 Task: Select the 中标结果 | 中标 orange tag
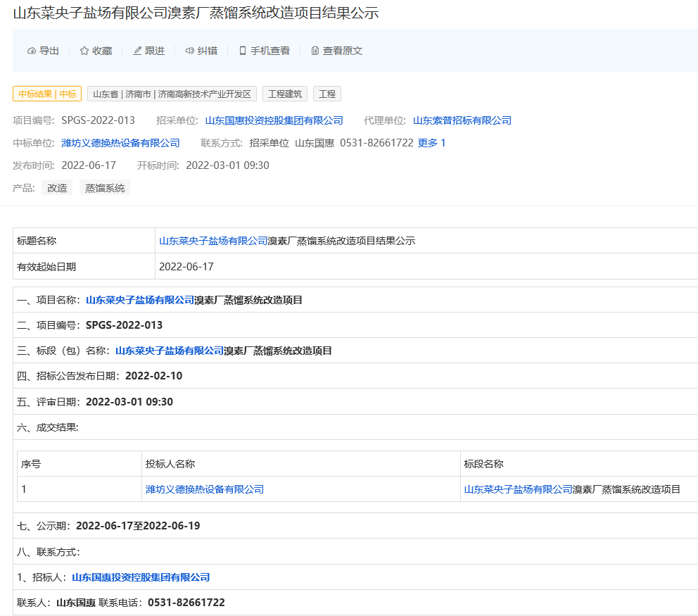[47, 94]
